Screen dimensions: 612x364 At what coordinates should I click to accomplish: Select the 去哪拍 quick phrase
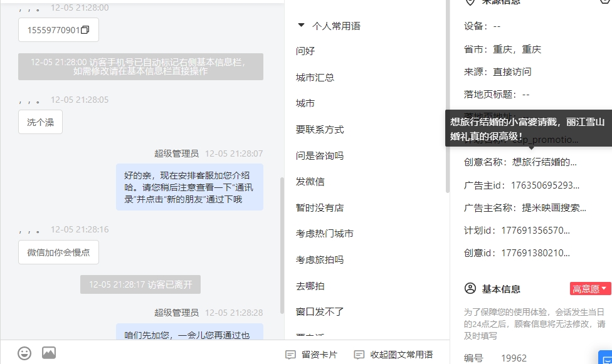pyautogui.click(x=310, y=286)
